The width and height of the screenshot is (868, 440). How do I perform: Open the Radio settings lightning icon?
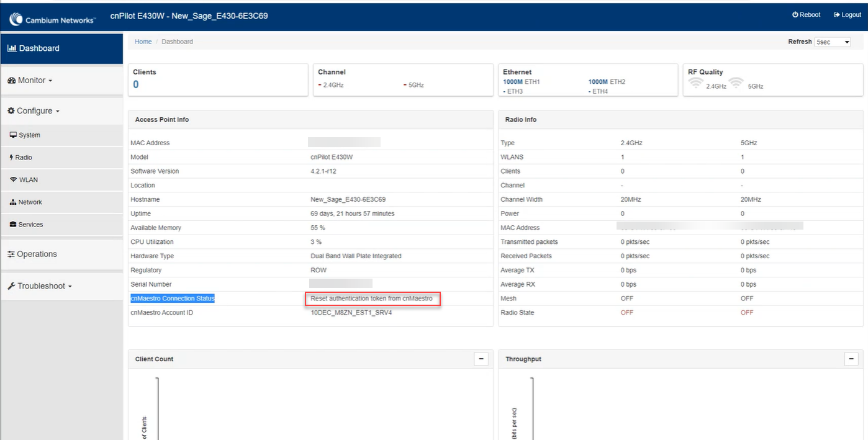[x=12, y=158]
